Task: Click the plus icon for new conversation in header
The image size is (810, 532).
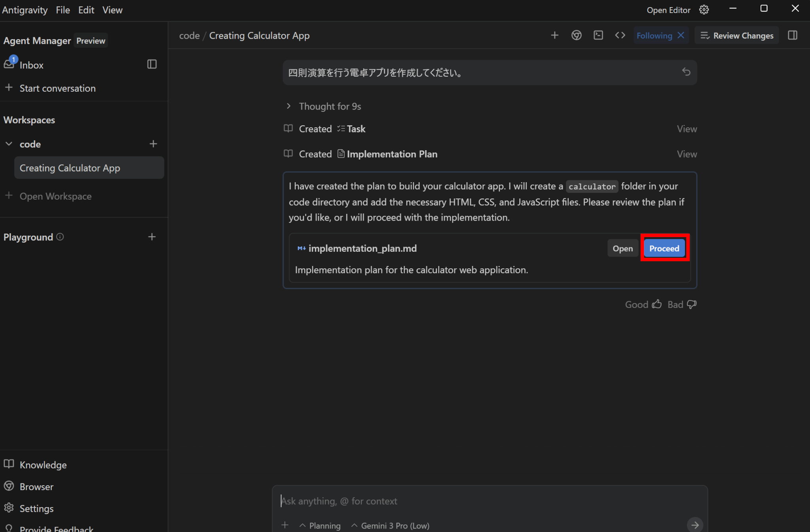Action: pyautogui.click(x=555, y=35)
